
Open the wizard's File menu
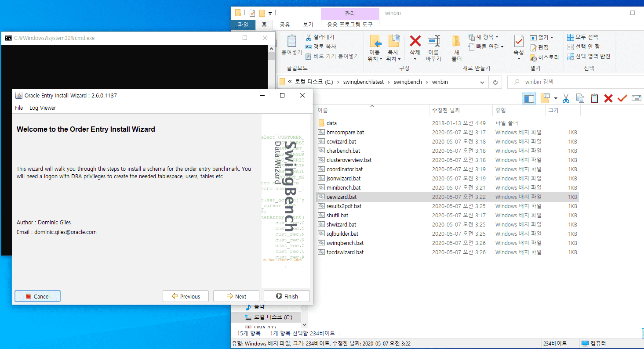[19, 108]
